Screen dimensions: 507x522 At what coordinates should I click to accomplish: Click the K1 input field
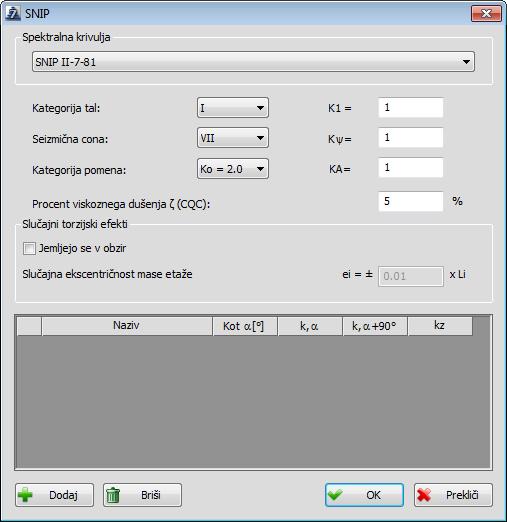point(411,108)
